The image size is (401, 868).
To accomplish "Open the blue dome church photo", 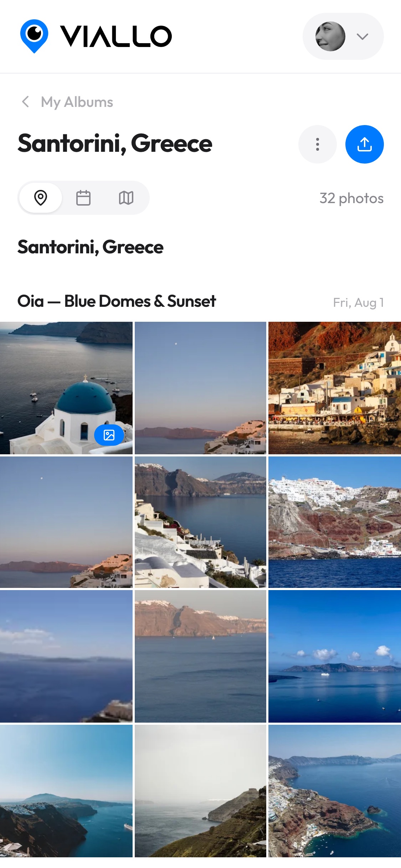I will [x=66, y=388].
